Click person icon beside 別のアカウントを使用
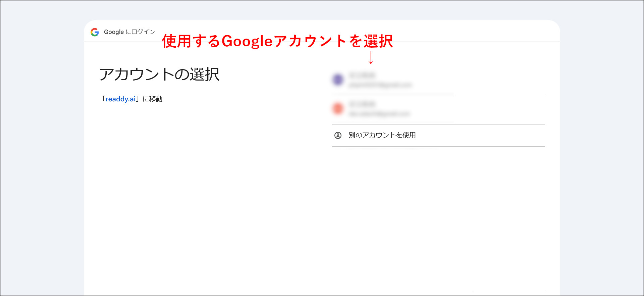644x296 pixels. [338, 135]
